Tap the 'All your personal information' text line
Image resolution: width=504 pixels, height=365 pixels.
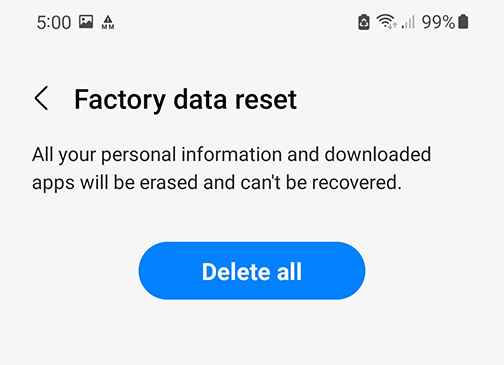click(231, 155)
